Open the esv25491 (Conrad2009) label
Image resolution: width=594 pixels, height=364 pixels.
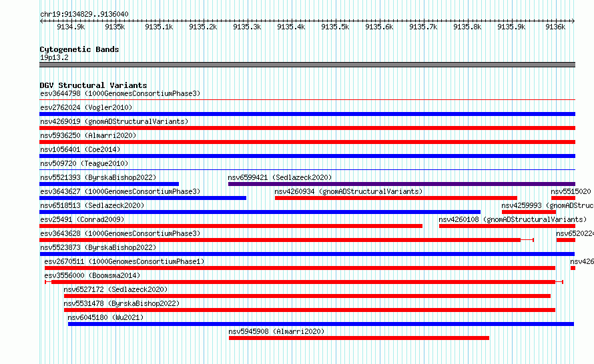point(82,219)
